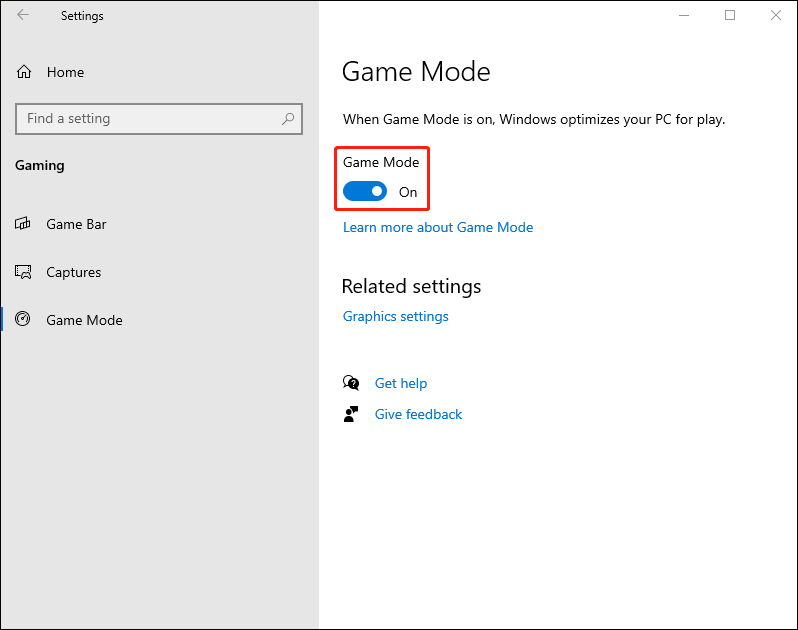This screenshot has width=798, height=630.
Task: Click the Give feedback text link
Action: [418, 414]
